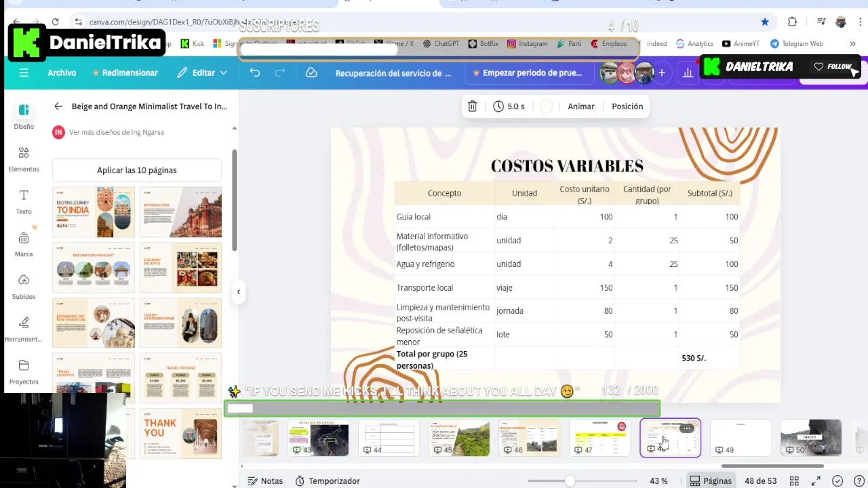Select slide 49 thumbnail
Image resolution: width=868 pixels, height=488 pixels.
pos(741,438)
